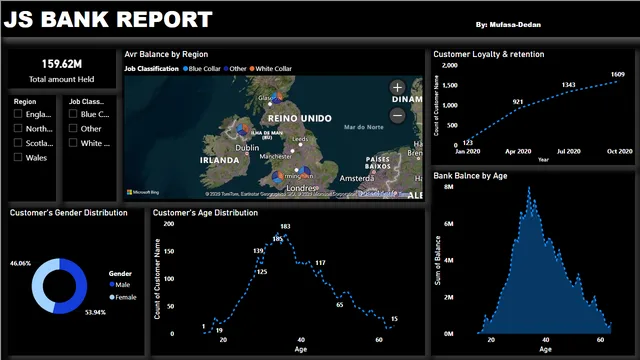This screenshot has height=360, width=640.
Task: Tick the Scotland region checkbox
Action: pos(18,142)
